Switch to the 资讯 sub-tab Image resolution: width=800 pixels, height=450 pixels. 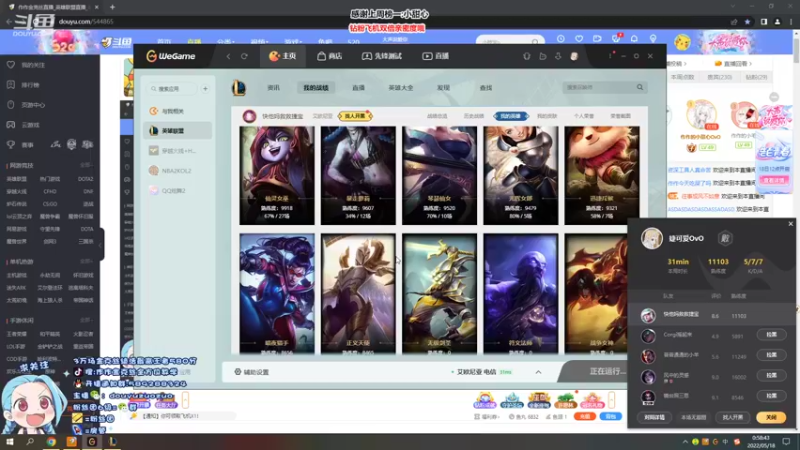pyautogui.click(x=273, y=88)
